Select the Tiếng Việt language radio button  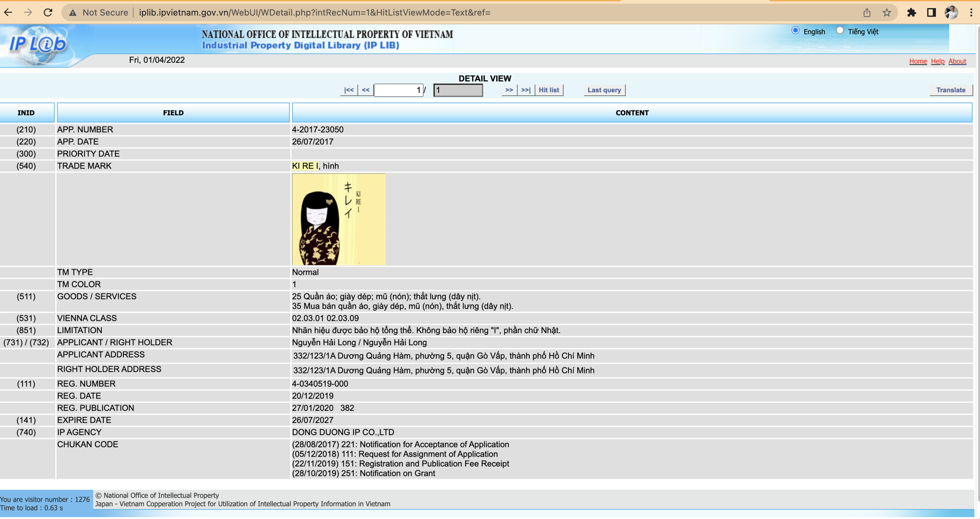[x=840, y=31]
